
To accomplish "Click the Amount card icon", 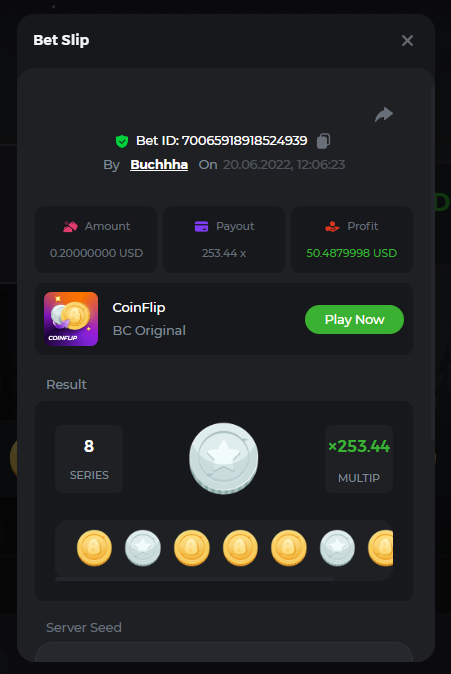I will [x=71, y=226].
